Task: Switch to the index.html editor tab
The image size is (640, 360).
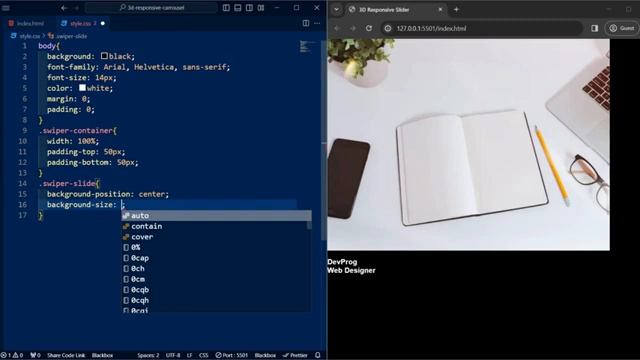Action: 27,24
